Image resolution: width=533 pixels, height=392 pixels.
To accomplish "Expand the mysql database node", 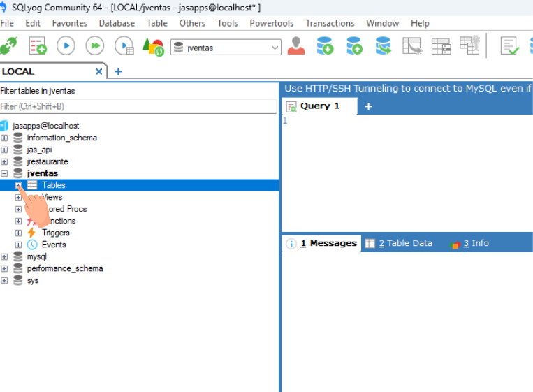I will (x=4, y=257).
